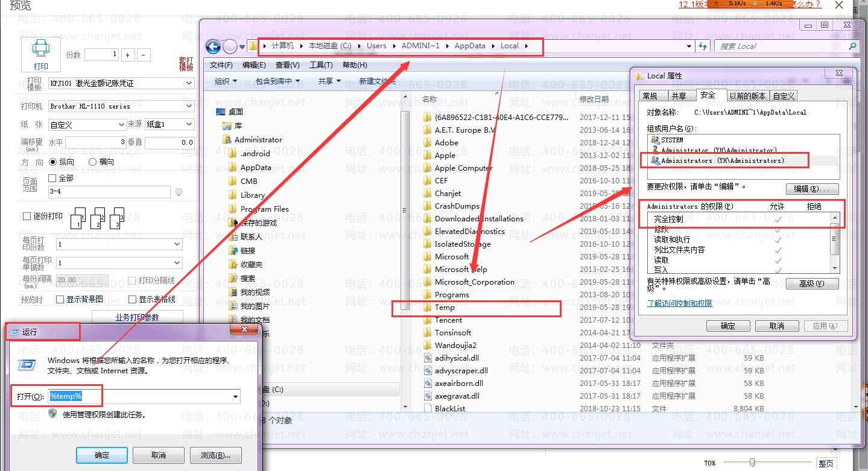Click the collate pages illustration icon
This screenshot has width=868, height=471.
click(x=98, y=218)
